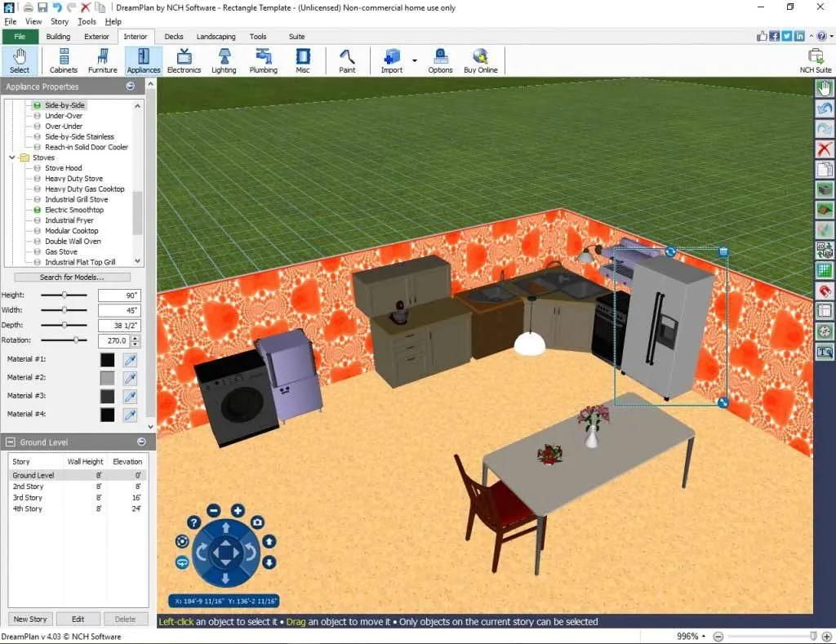Click the Search for Models button
Screen dimensions: 836x644
pos(72,278)
